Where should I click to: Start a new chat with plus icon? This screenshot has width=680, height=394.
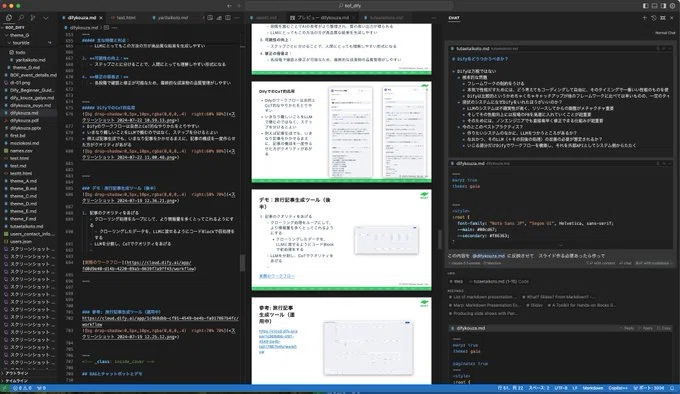[x=644, y=18]
